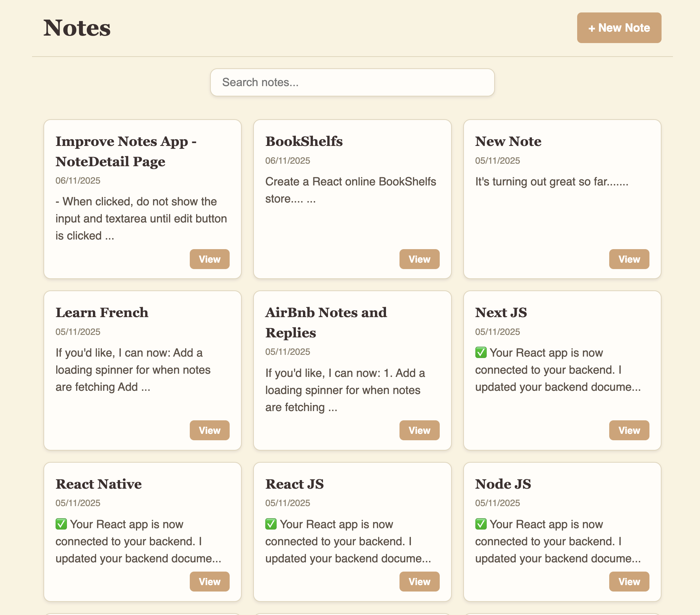Click the + New Note button
Viewport: 700px width, 615px height.
[x=619, y=27]
